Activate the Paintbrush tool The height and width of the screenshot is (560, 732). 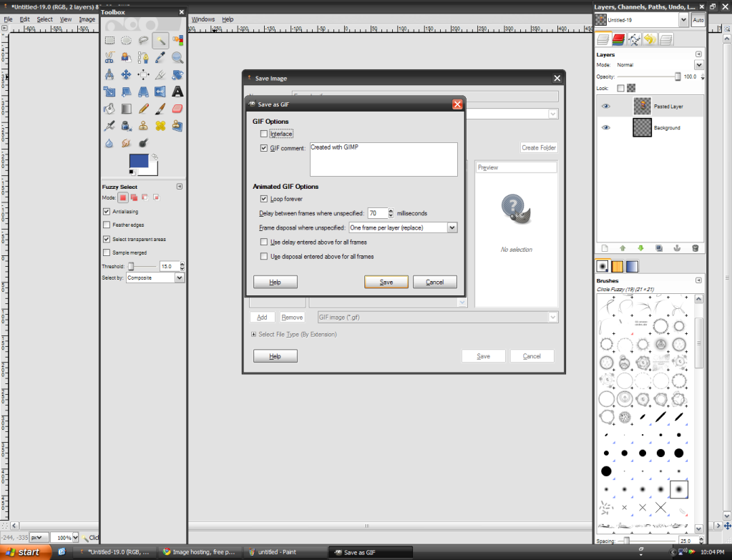(x=160, y=109)
